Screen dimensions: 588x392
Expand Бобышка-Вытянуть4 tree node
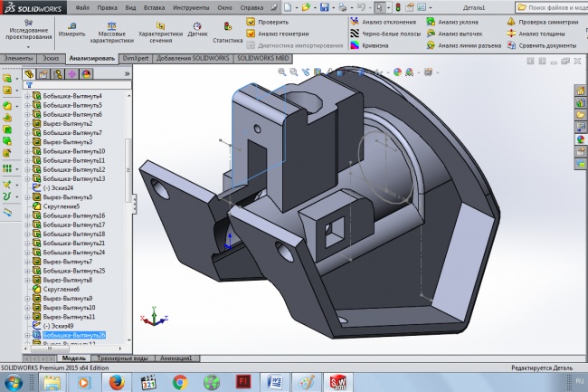click(27, 96)
